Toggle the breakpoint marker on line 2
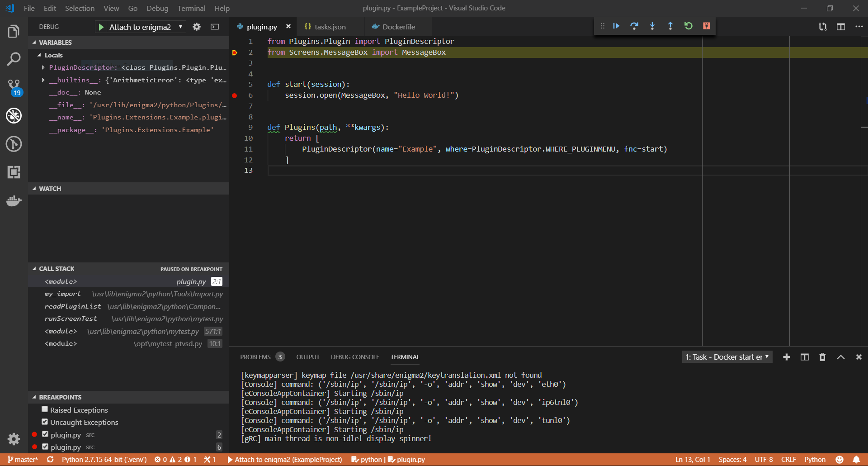The width and height of the screenshot is (868, 466). click(x=235, y=52)
